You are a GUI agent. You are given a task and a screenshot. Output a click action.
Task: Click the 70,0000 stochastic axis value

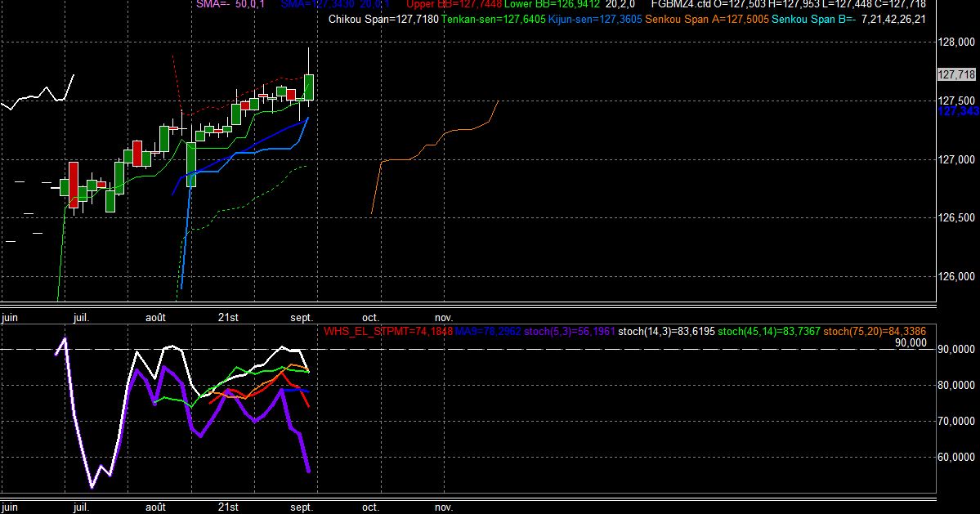[x=956, y=422]
